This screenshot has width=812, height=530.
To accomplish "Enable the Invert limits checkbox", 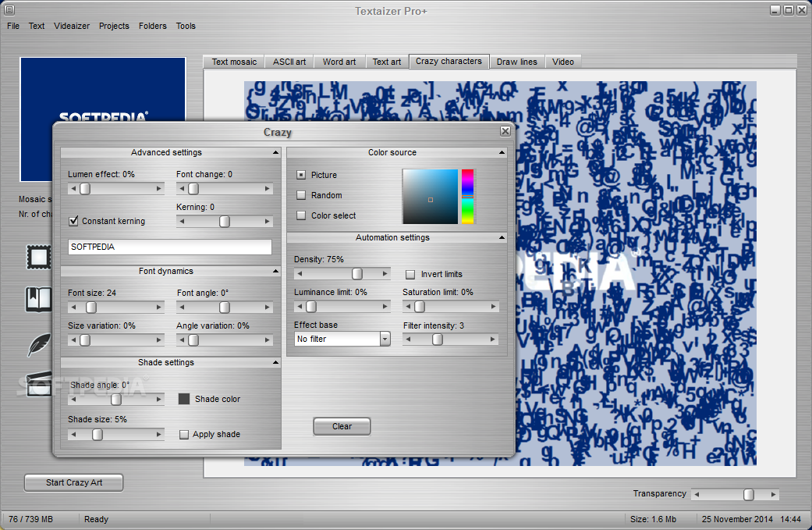I will coord(410,275).
